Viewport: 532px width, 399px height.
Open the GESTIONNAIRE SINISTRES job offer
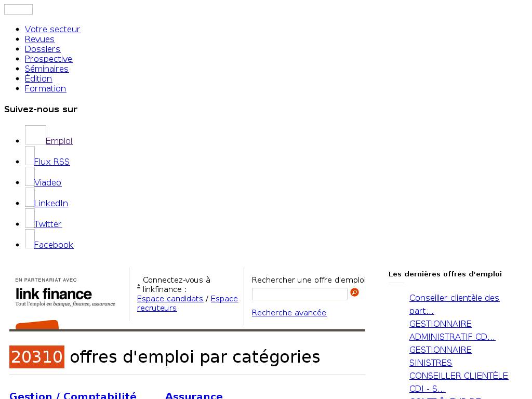coord(440,350)
